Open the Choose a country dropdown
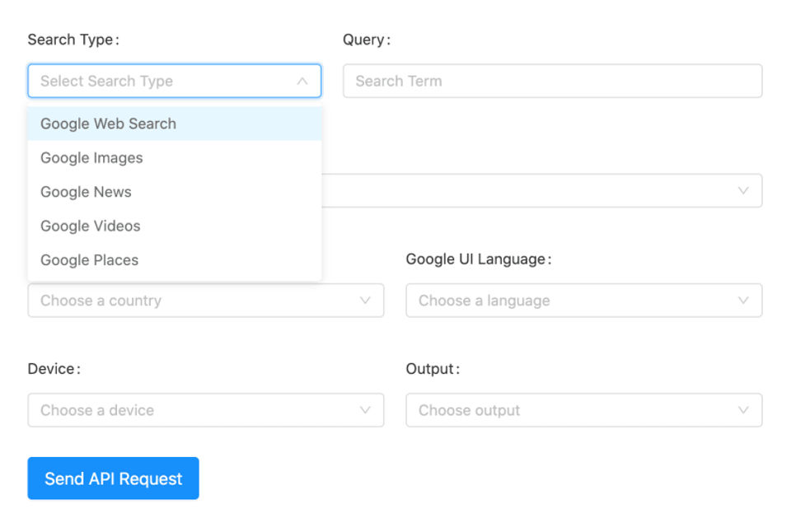Viewport: 791px width, 532px height. pos(206,301)
